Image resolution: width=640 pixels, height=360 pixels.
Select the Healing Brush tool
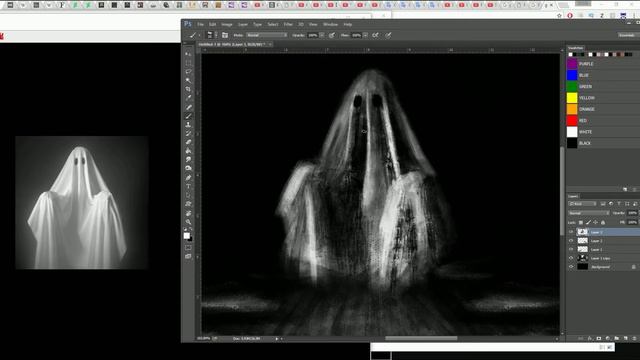click(188, 107)
